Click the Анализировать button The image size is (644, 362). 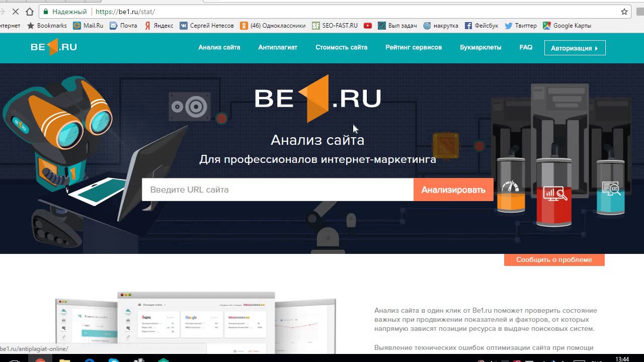[x=453, y=190]
